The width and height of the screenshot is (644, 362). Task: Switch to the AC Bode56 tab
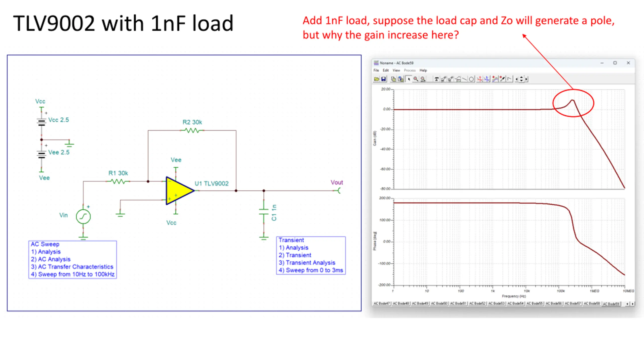click(553, 304)
